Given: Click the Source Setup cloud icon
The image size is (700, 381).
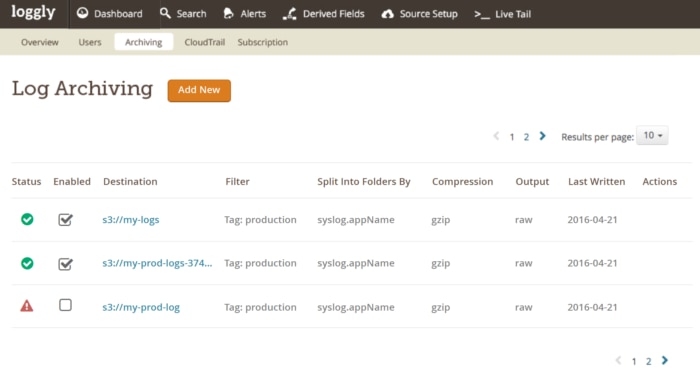Looking at the screenshot, I should pos(388,14).
